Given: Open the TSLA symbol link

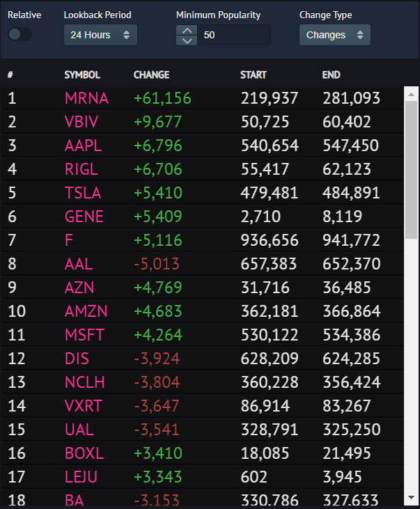Looking at the screenshot, I should [83, 193].
